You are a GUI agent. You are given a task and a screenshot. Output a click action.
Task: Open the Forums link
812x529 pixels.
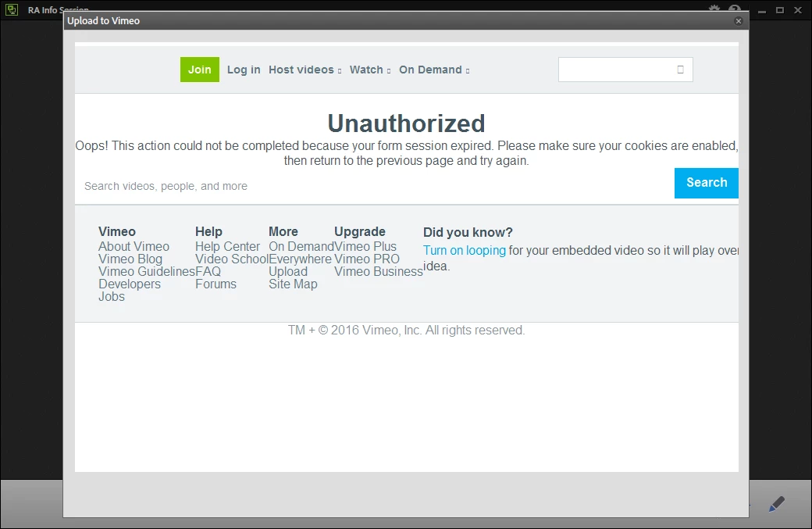pos(215,284)
